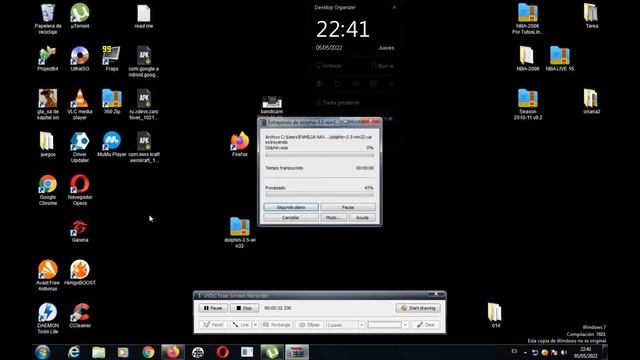This screenshot has height=360, width=640.
Task: Open the uTorrent desktop shortcut
Action: pyautogui.click(x=80, y=16)
